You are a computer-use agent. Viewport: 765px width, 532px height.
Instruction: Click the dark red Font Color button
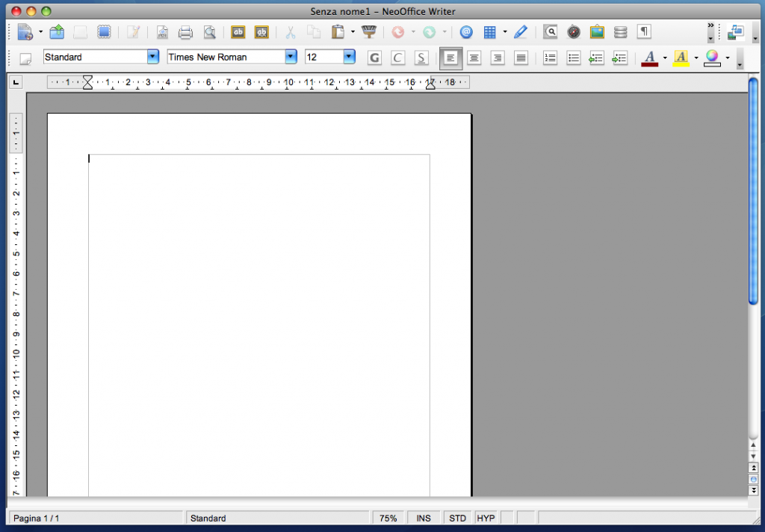coord(649,58)
